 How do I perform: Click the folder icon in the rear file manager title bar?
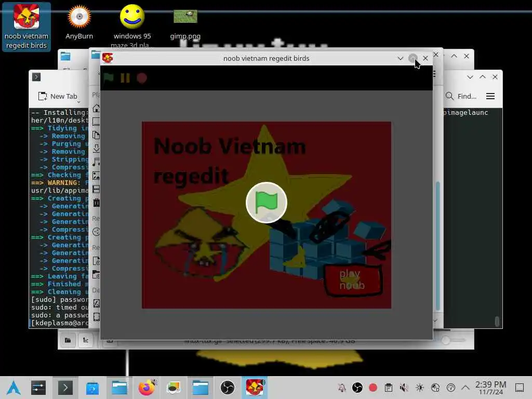pyautogui.click(x=65, y=56)
